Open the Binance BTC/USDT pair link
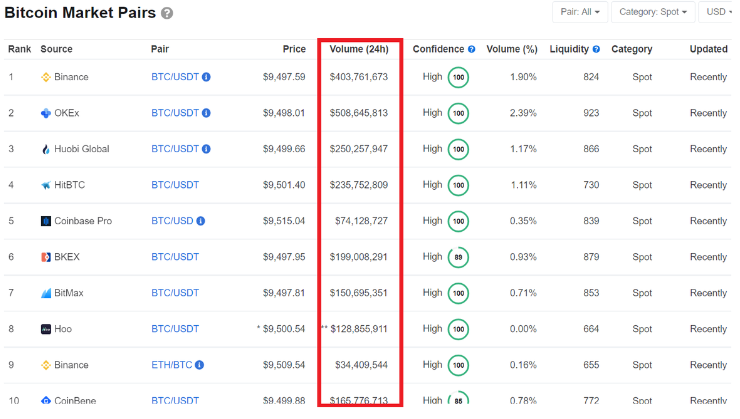Viewport: 740px width, 419px height. [175, 77]
